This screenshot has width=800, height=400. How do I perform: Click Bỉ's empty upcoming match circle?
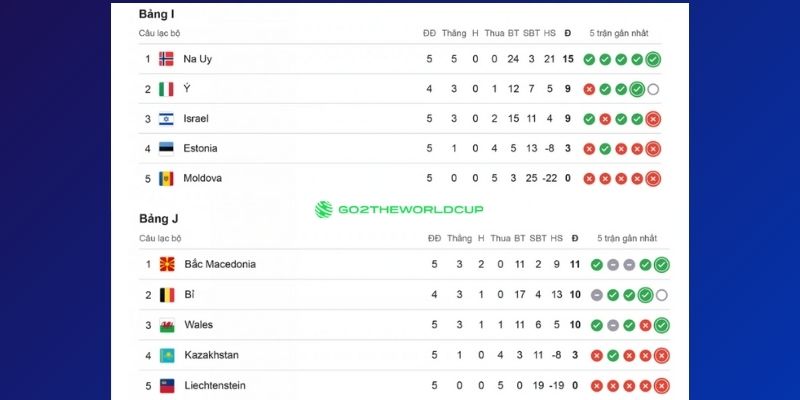pyautogui.click(x=661, y=295)
